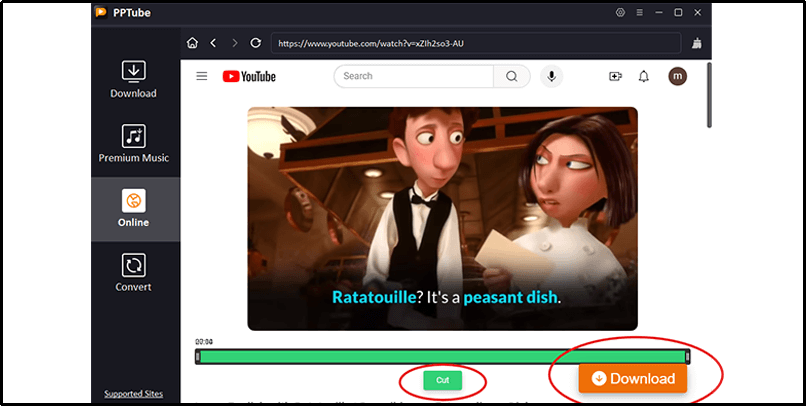Viewport: 806px width, 406px height.
Task: Maximize the PPTube window
Action: [x=678, y=12]
